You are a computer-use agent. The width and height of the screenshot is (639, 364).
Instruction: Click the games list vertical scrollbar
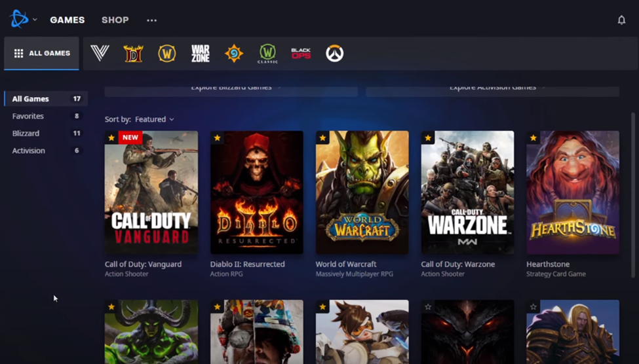[633, 196]
